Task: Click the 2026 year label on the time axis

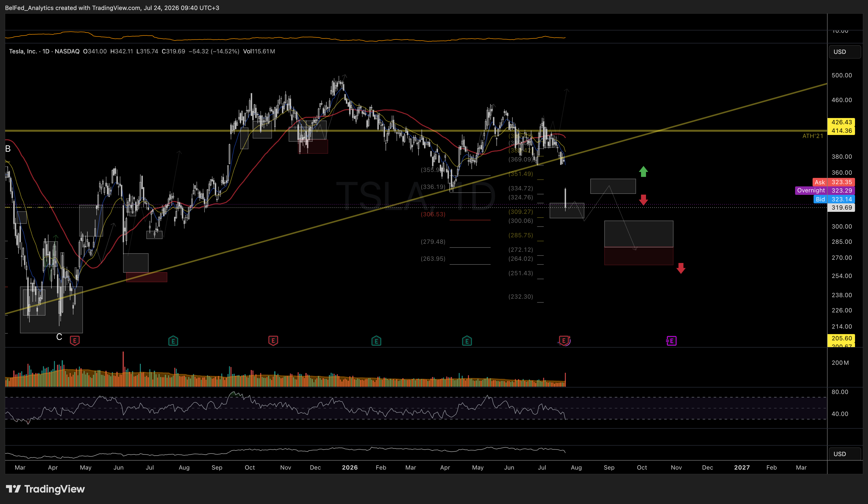Action: tap(350, 467)
